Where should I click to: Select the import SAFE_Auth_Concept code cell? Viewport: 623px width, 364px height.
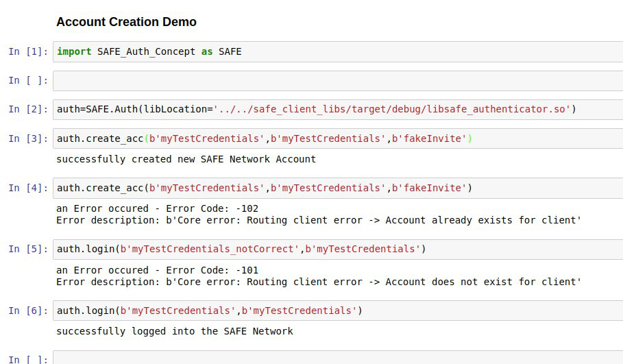(x=336, y=51)
